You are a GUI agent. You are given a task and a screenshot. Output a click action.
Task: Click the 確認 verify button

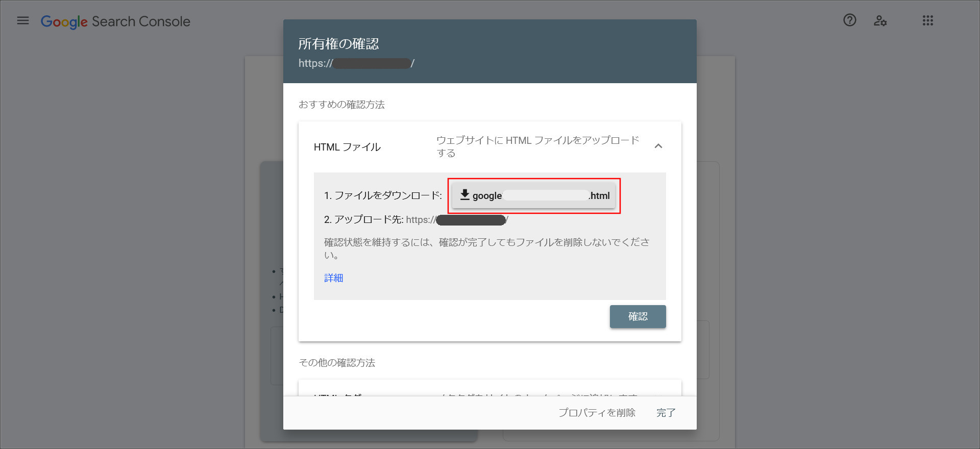(638, 316)
